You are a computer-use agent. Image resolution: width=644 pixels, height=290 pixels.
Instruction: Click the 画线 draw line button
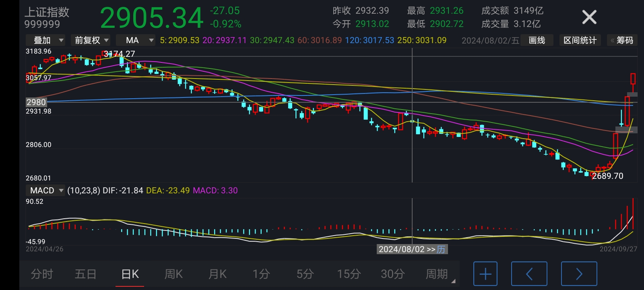pos(537,40)
